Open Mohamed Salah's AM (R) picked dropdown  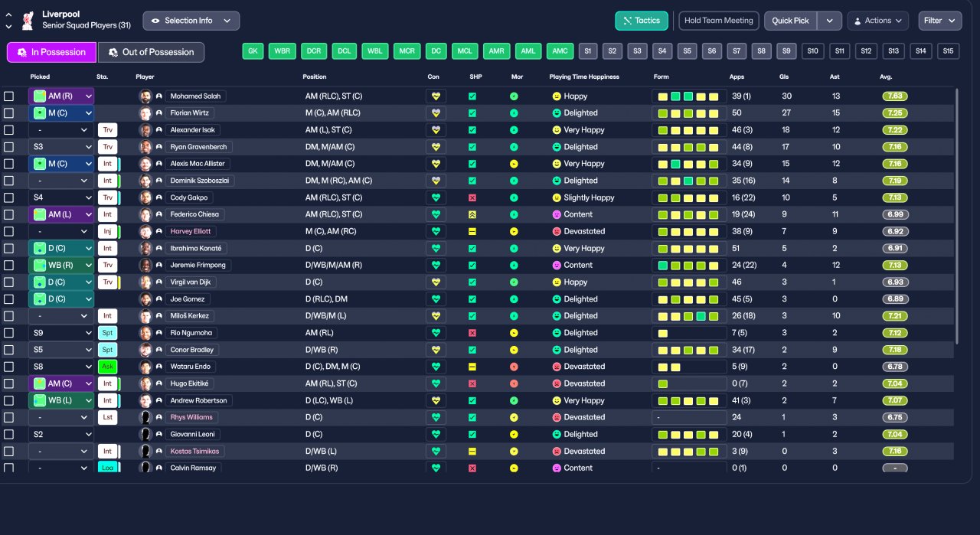pos(61,96)
